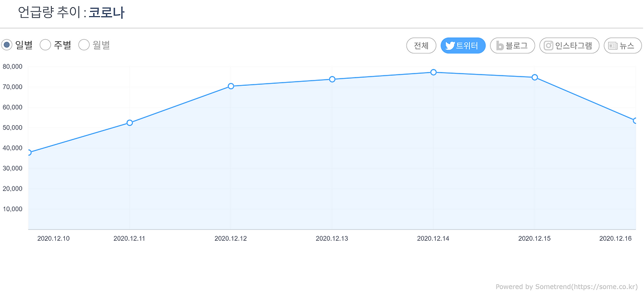Click the 2020.12.15 data point

[x=535, y=77]
